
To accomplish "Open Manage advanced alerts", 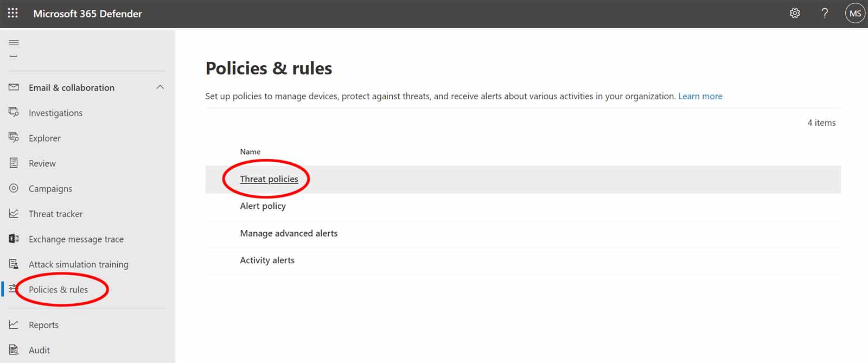I will click(x=289, y=233).
